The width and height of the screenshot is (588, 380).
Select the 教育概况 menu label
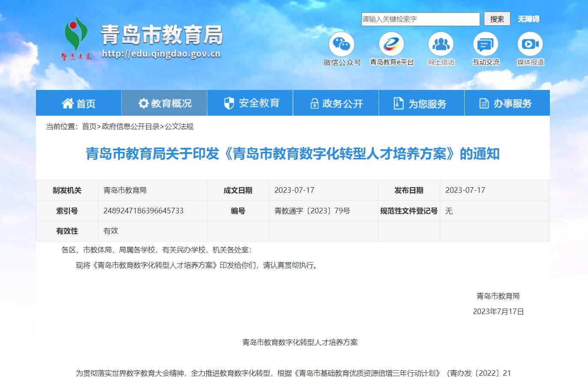(x=171, y=103)
